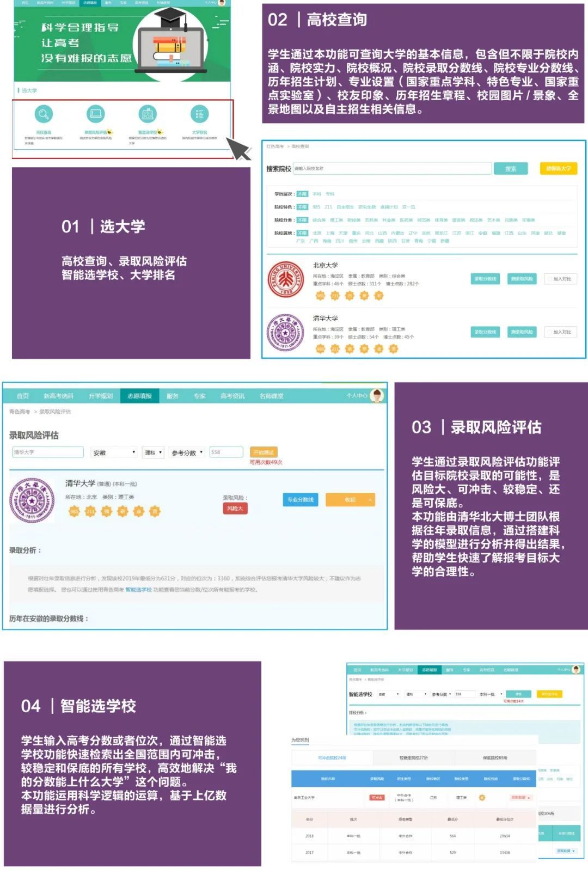The image size is (588, 875).
Task: Open 高校查询 magnifier icon in 选大学
Action: [44, 114]
